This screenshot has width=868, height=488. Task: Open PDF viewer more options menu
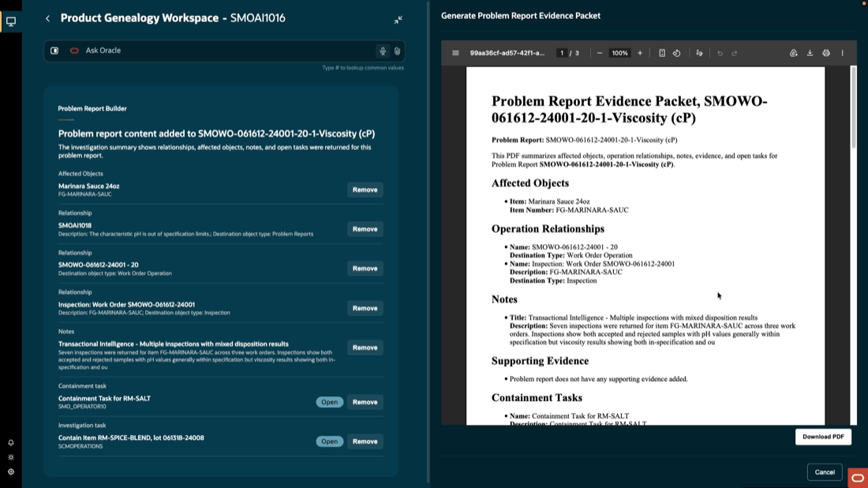(x=843, y=53)
